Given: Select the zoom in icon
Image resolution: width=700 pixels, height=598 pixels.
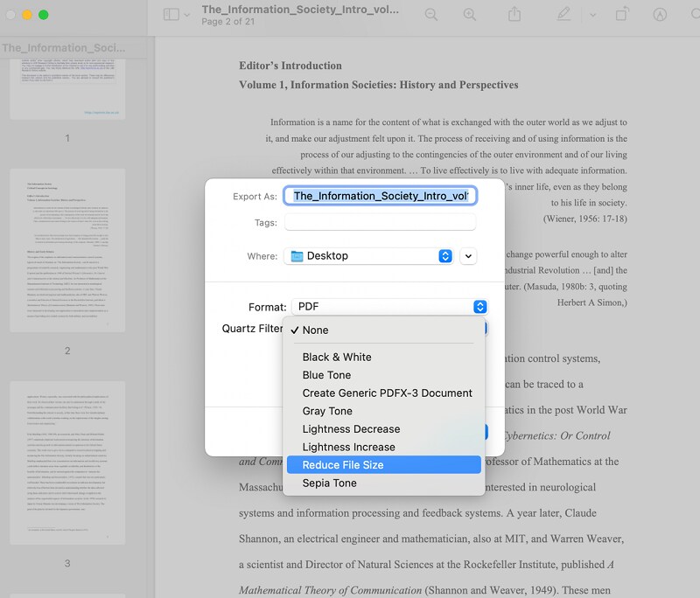Looking at the screenshot, I should [x=470, y=15].
